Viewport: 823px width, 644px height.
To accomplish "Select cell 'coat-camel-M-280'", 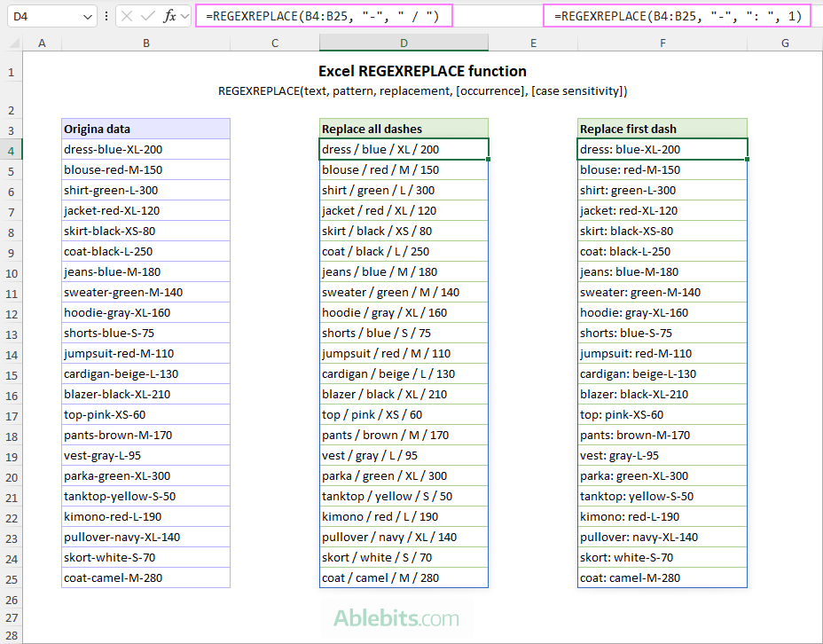I will (146, 577).
